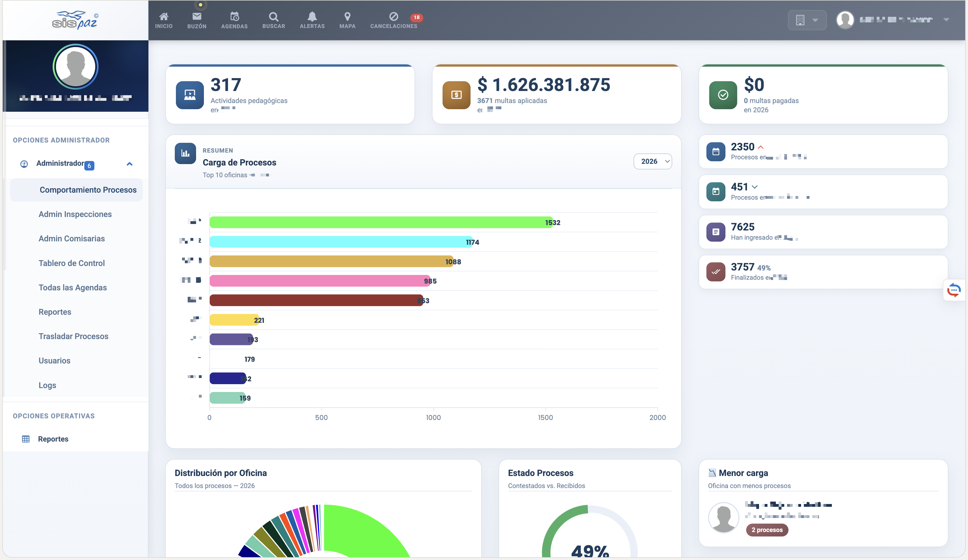
Task: Click the 49% donut chart value
Action: (590, 551)
